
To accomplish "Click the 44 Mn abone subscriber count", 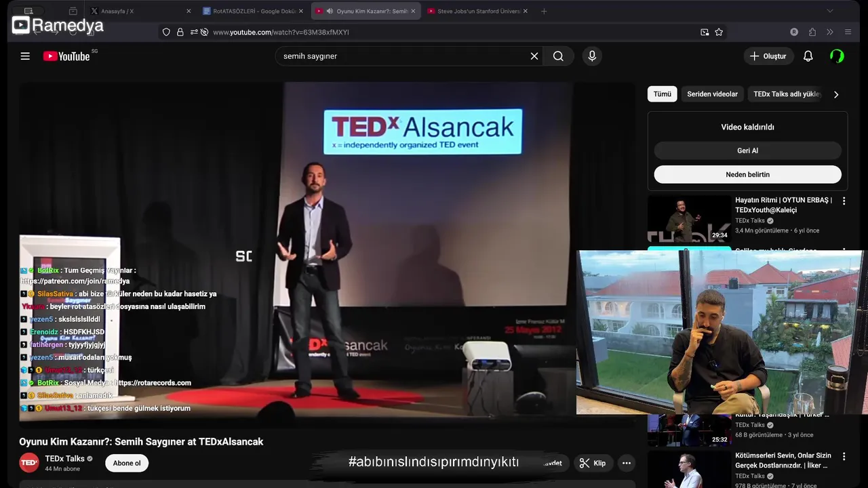I will point(62,469).
